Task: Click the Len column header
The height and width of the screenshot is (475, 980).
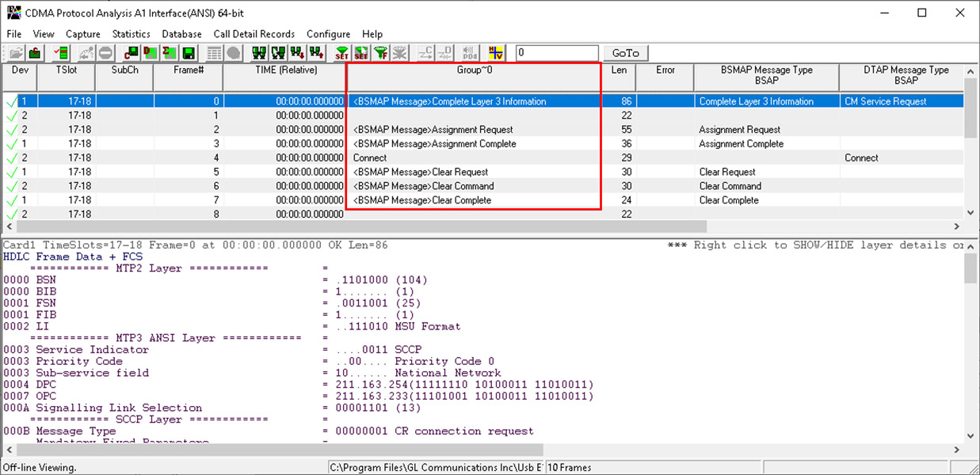Action: (x=619, y=77)
